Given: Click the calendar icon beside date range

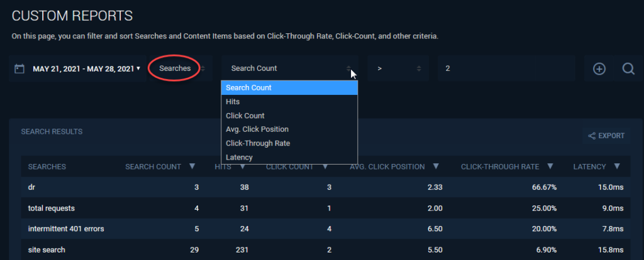Looking at the screenshot, I should pos(19,68).
